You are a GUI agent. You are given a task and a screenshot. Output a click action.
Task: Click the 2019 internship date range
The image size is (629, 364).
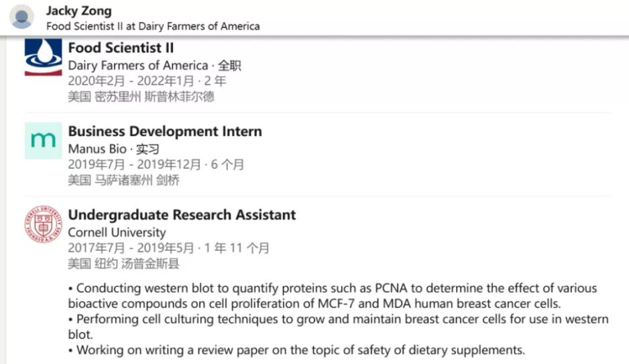click(x=156, y=164)
